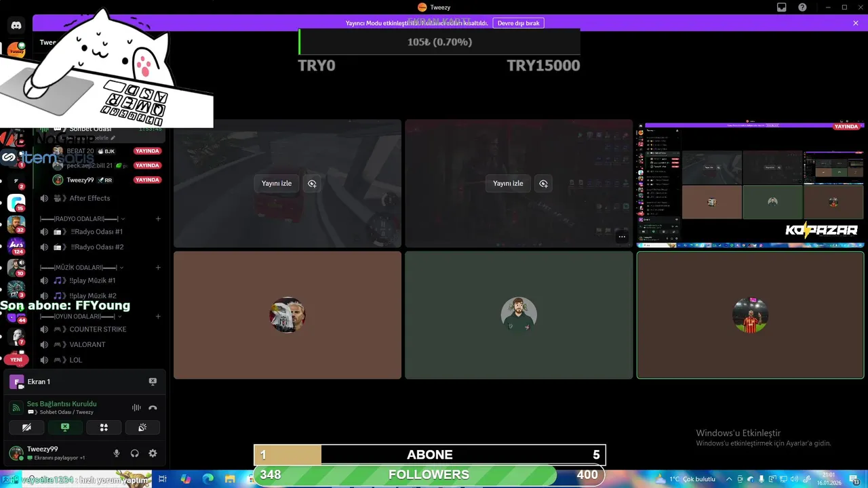The height and width of the screenshot is (488, 868).
Task: Add a channel to RADYO ODALARI
Action: pos(158,219)
